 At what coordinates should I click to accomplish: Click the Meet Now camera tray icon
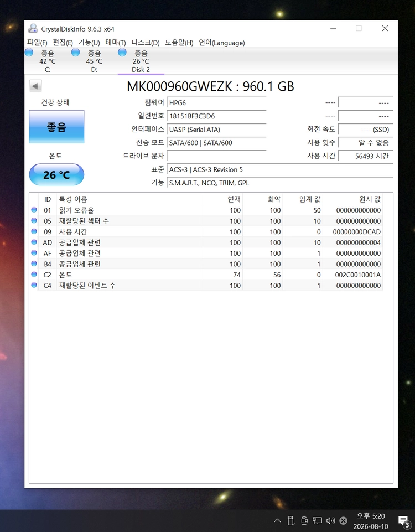click(x=304, y=520)
